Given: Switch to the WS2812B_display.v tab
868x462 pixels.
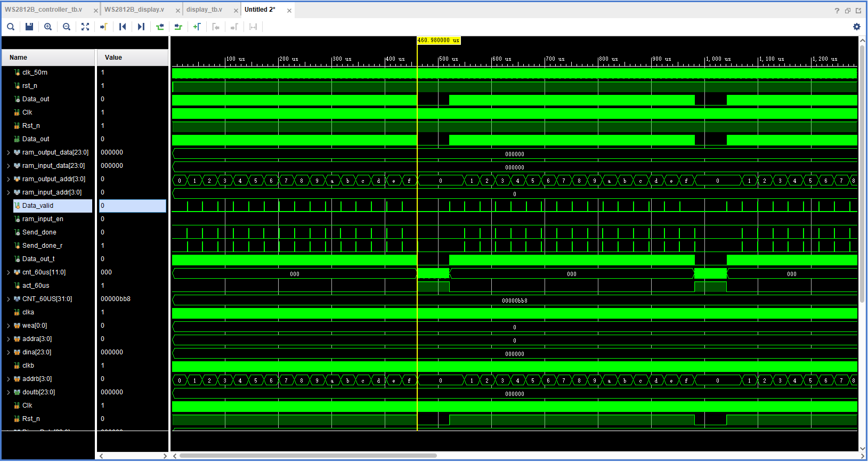Looking at the screenshot, I should point(134,10).
